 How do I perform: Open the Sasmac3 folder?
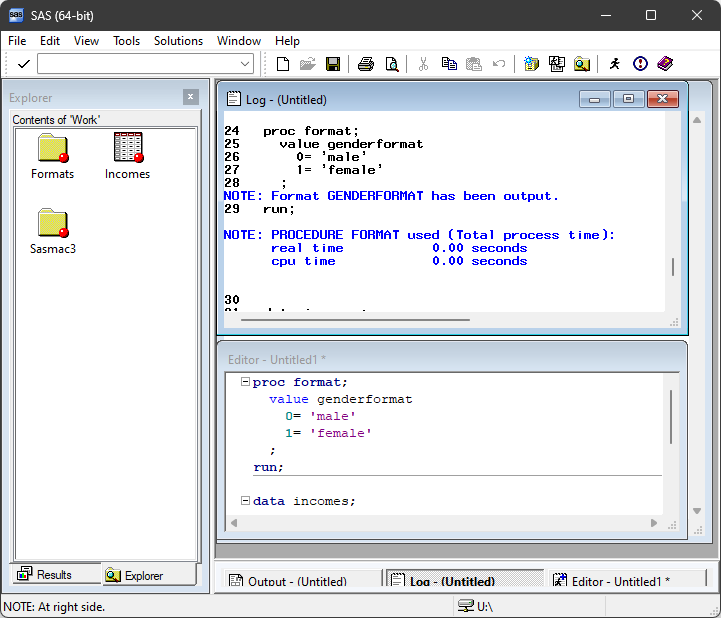pyautogui.click(x=52, y=224)
